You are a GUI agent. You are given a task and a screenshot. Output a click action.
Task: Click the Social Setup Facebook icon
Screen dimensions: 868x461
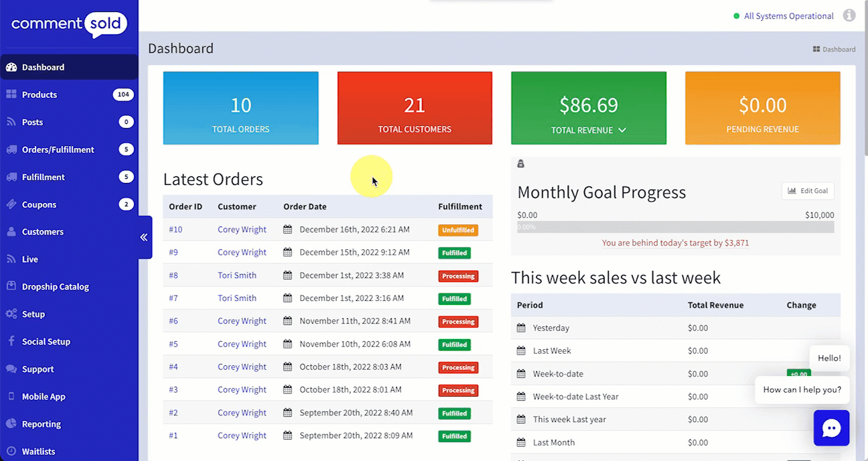(x=11, y=342)
